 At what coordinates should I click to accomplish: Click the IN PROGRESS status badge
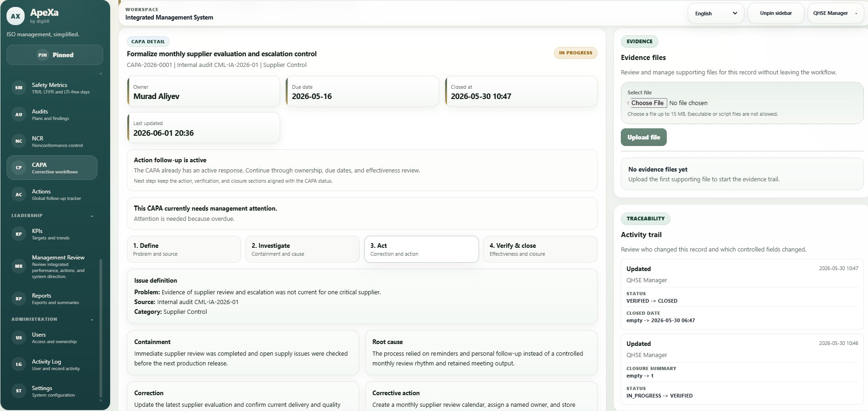(x=575, y=53)
